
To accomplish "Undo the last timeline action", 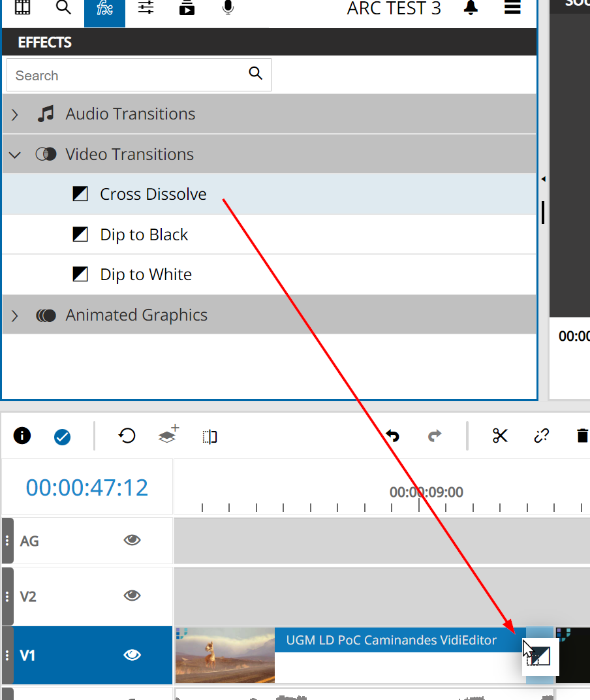I will pyautogui.click(x=392, y=436).
